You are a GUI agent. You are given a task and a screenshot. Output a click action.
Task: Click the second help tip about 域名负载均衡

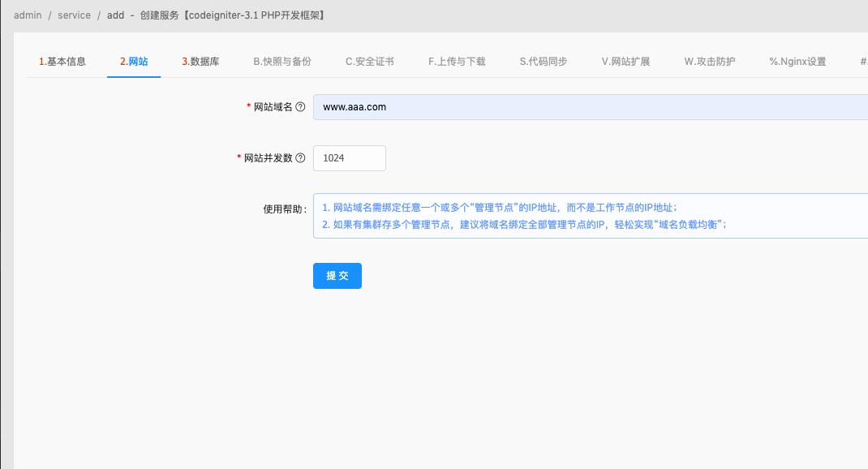524,224
